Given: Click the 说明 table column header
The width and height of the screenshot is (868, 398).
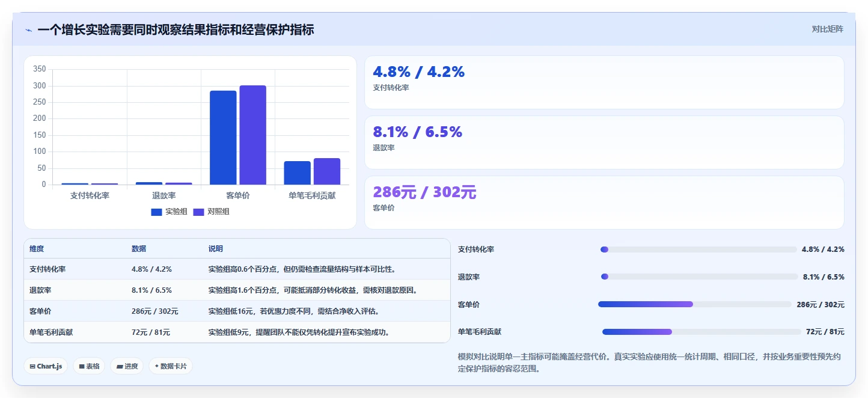Looking at the screenshot, I should 216,249.
